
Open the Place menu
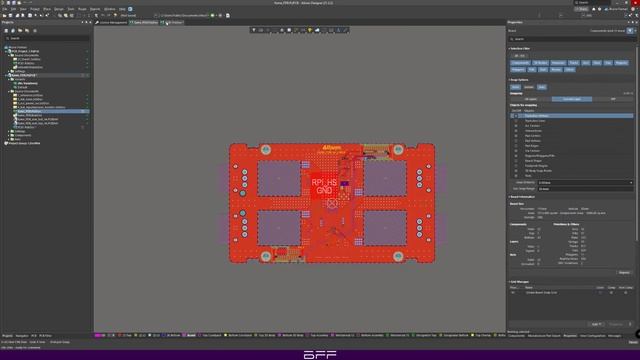(x=47, y=9)
